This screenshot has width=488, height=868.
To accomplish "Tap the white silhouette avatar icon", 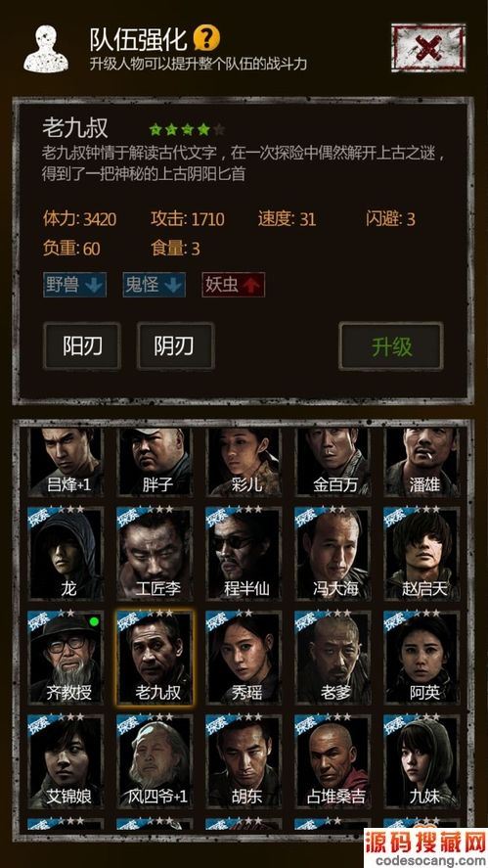I will click(46, 49).
